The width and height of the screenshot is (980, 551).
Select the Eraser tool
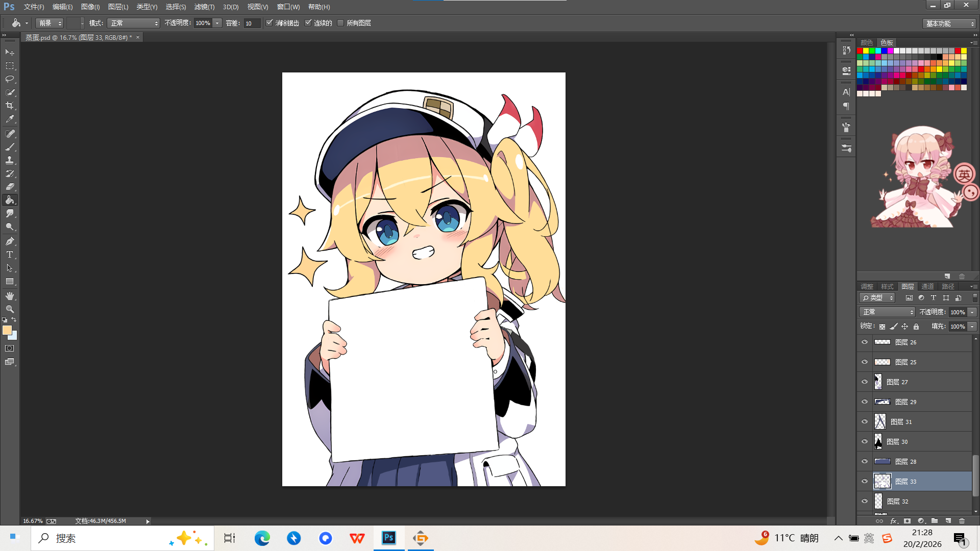10,186
